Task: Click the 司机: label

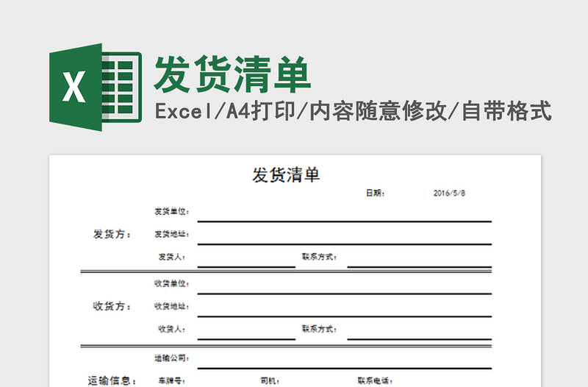Action: (270, 380)
